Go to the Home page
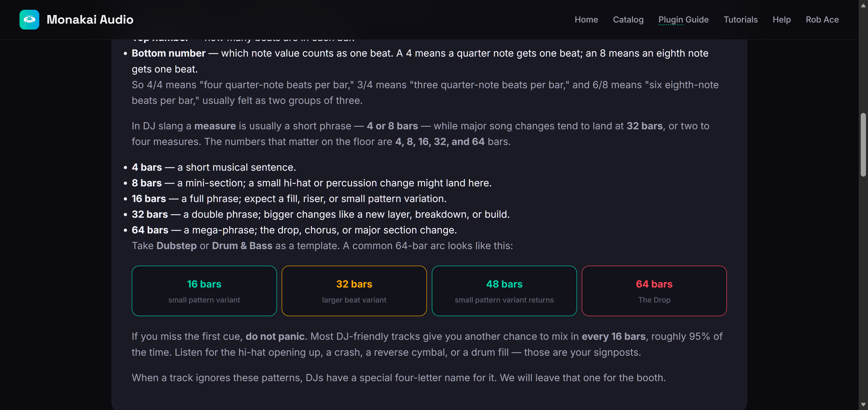Viewport: 868px width, 410px height. (586, 20)
